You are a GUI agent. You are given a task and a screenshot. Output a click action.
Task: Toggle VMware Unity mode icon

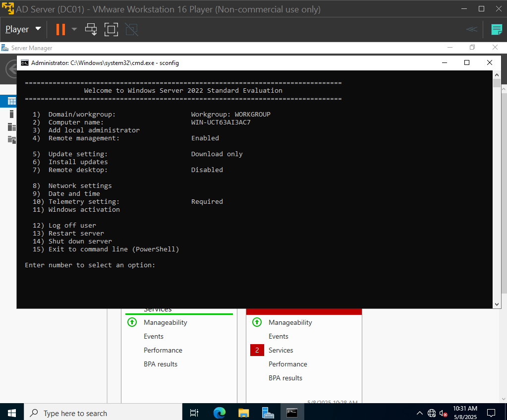[x=132, y=29]
